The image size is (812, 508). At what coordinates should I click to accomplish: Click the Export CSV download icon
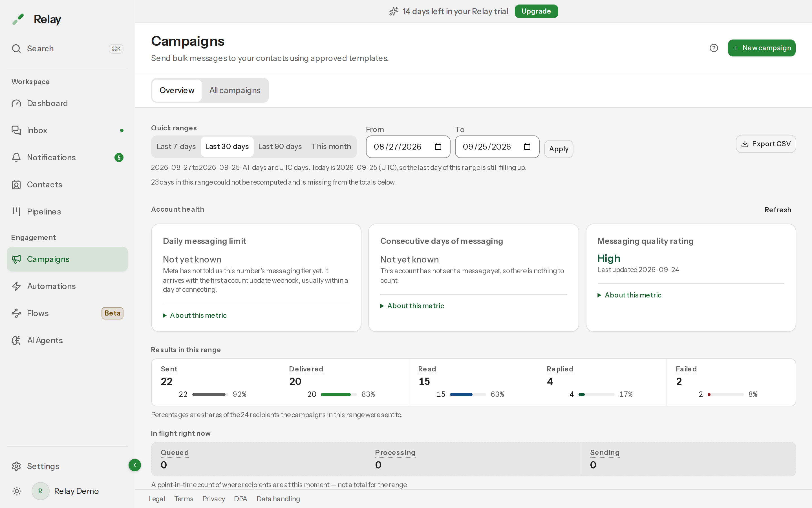point(745,144)
